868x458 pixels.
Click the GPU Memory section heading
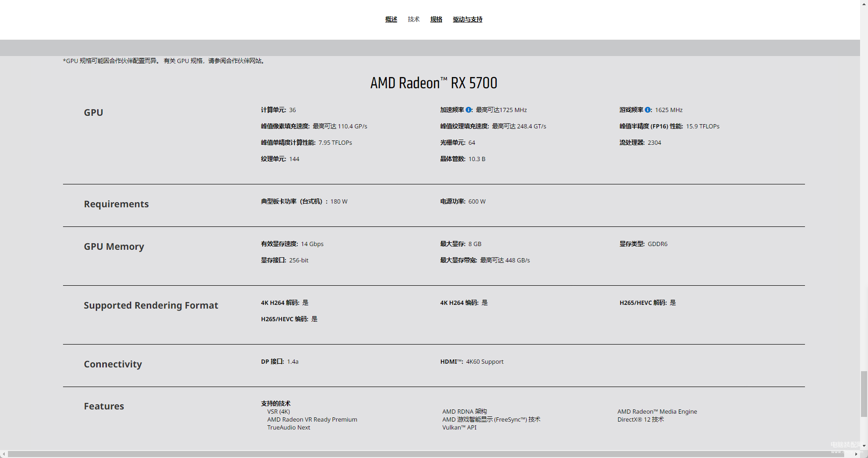tap(114, 247)
